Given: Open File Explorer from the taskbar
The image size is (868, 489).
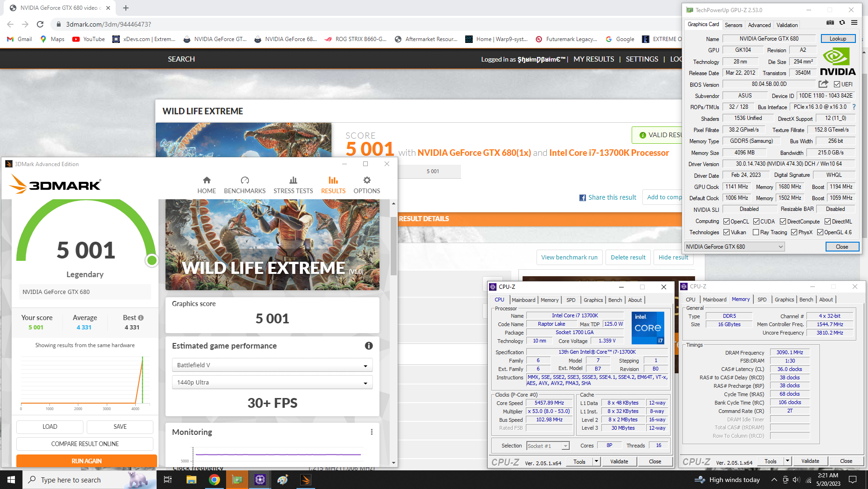Looking at the screenshot, I should (x=191, y=480).
